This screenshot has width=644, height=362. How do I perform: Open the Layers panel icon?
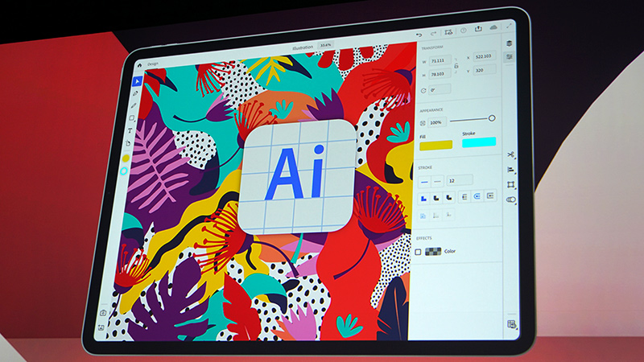click(x=510, y=43)
